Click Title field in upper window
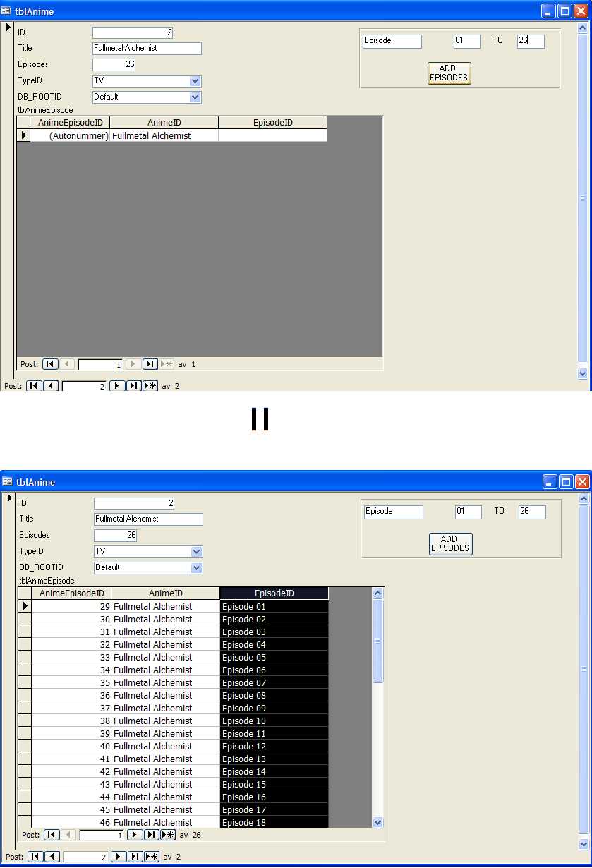 tap(147, 49)
